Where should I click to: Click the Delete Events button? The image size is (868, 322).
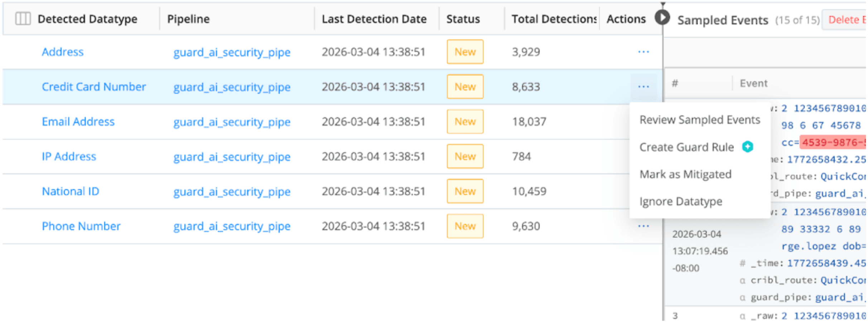[x=848, y=20]
